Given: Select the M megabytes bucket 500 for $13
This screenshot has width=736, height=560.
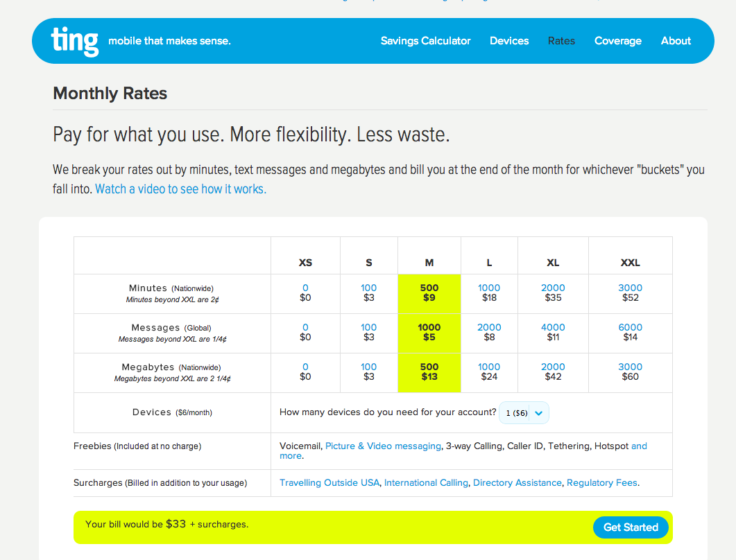Looking at the screenshot, I should [x=429, y=371].
